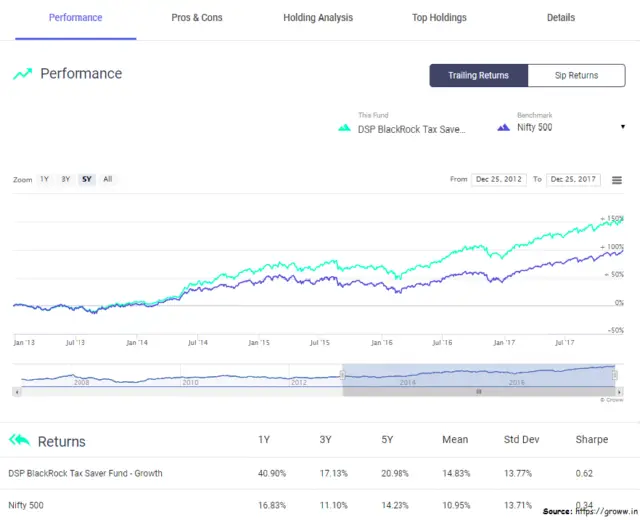
Task: Click the navigator scroll right arrow
Action: click(x=620, y=392)
